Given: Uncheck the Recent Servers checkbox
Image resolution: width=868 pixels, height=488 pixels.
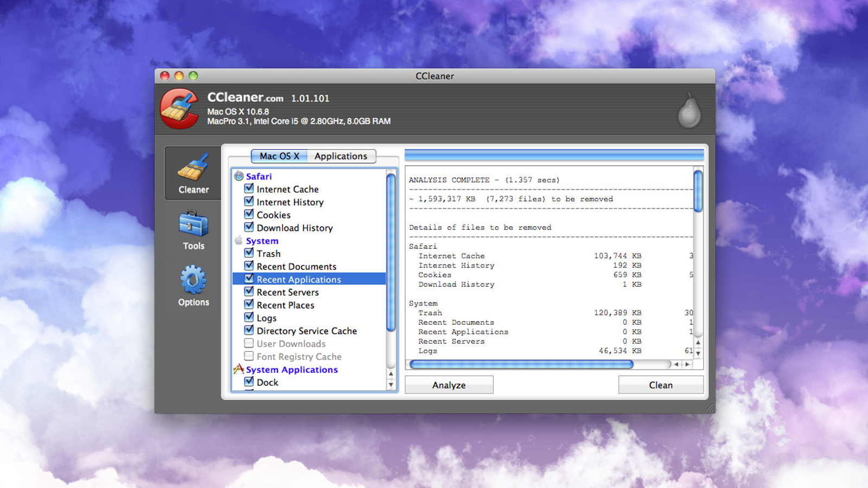Looking at the screenshot, I should [x=249, y=291].
